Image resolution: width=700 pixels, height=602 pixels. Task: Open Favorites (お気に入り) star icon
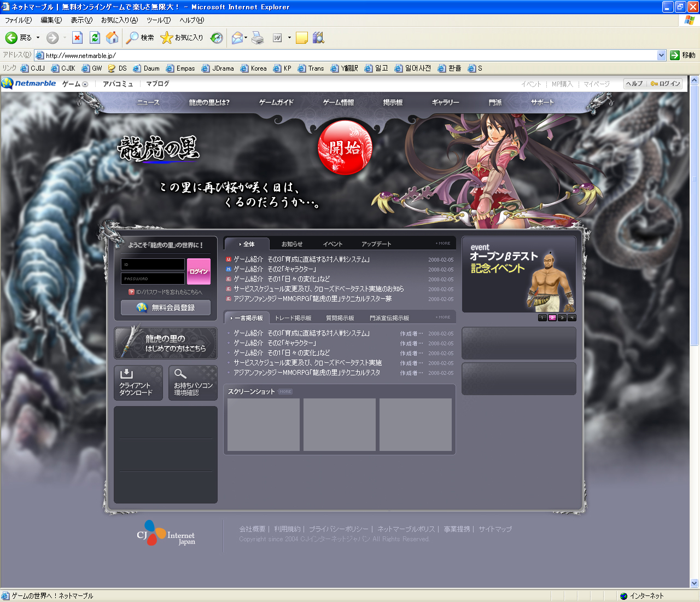(x=182, y=38)
